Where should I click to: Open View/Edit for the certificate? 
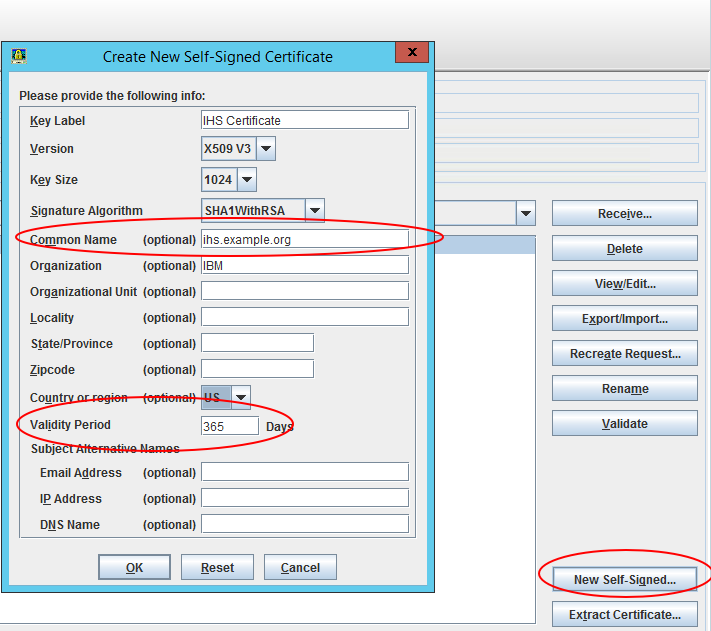coord(624,284)
